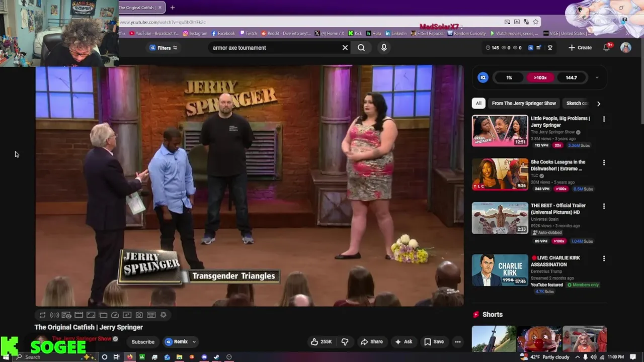
Task: Click the clapperboard cinema mode icon
Action: [x=78, y=315]
